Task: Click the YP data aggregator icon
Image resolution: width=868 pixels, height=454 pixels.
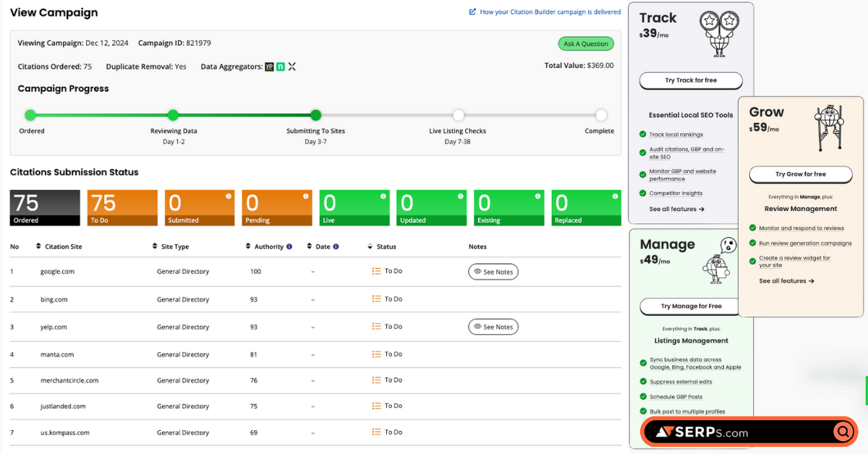Action: click(269, 67)
